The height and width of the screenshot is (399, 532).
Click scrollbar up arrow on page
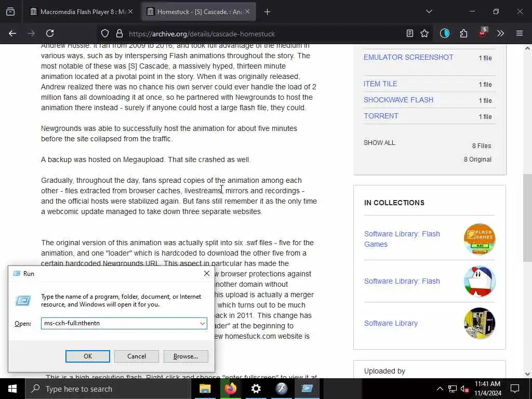click(x=527, y=48)
